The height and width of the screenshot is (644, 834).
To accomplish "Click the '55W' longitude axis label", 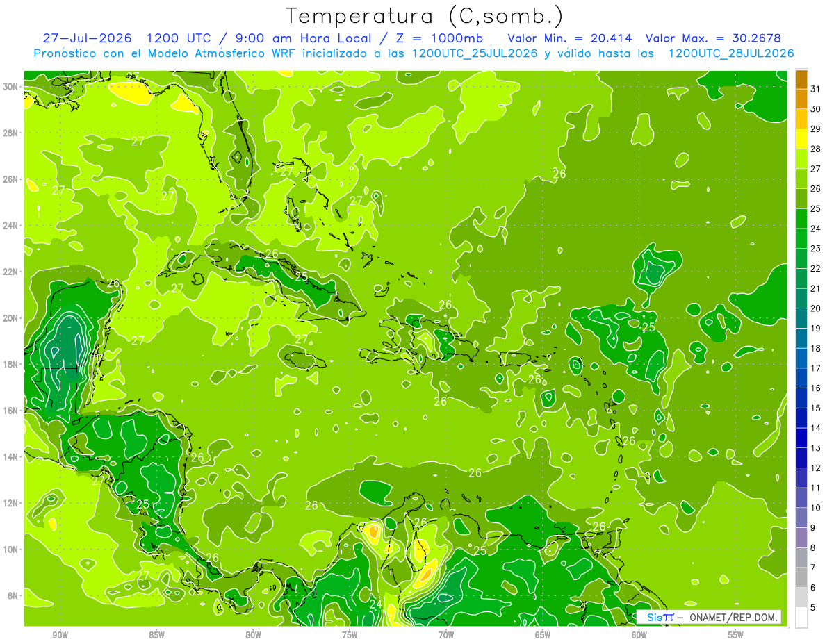I will pyautogui.click(x=735, y=635).
